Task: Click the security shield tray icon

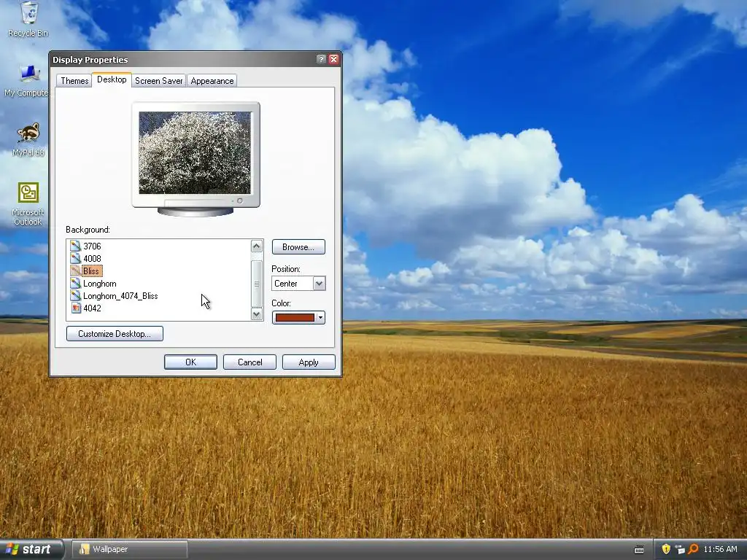Action: click(666, 549)
